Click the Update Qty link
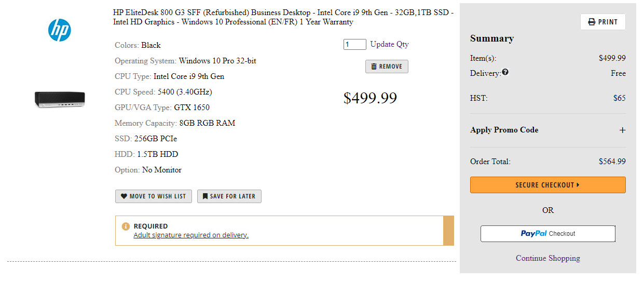This screenshot has height=281, width=644. click(x=389, y=44)
